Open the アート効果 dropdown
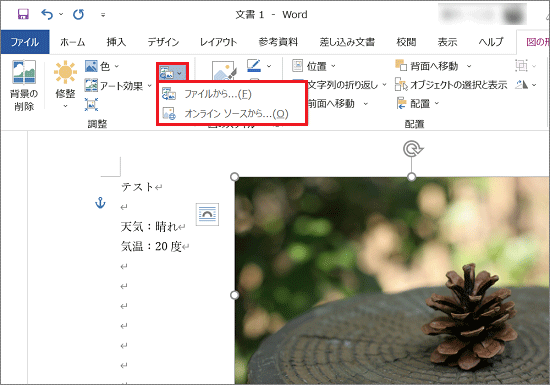The height and width of the screenshot is (385, 550). click(118, 86)
